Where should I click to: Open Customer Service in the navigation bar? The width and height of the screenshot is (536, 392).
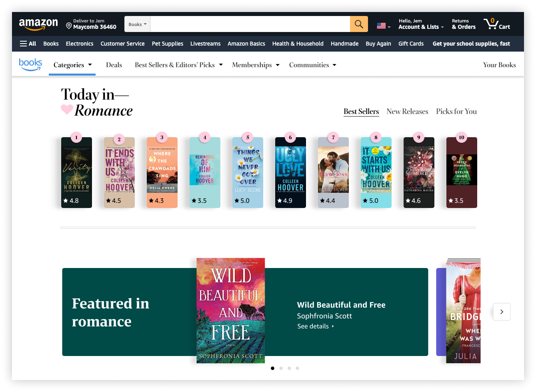click(122, 44)
